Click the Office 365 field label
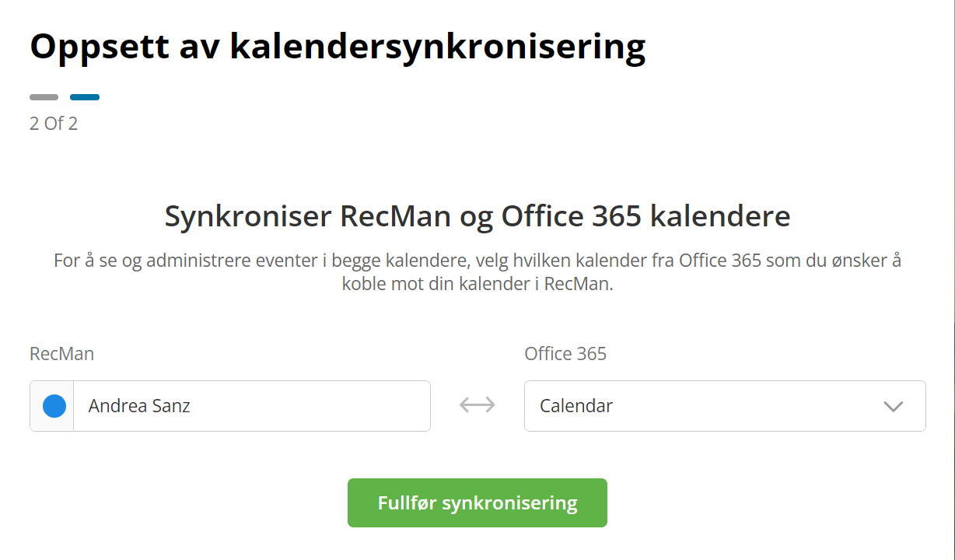Image resolution: width=955 pixels, height=560 pixels. 565,354
